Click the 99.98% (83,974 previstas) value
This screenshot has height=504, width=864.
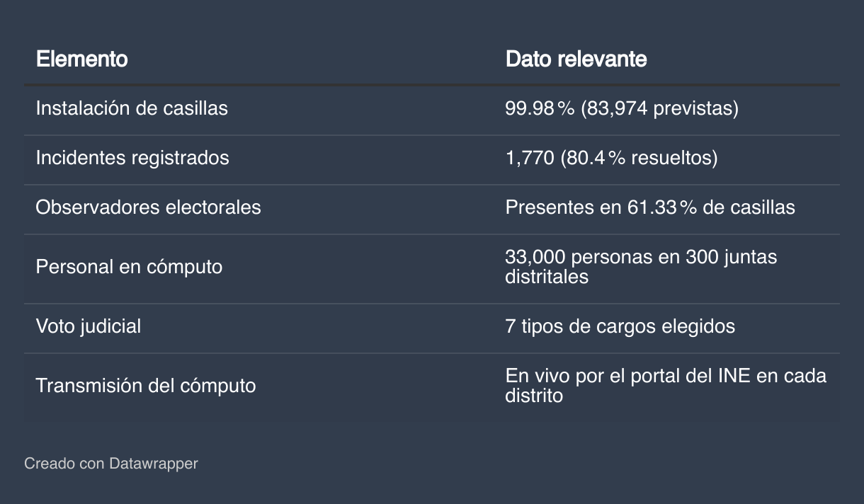(x=621, y=108)
